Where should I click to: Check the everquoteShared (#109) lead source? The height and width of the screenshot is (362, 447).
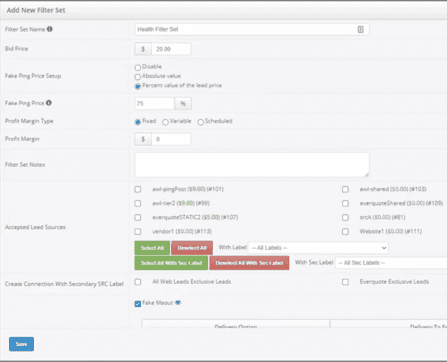click(x=345, y=203)
